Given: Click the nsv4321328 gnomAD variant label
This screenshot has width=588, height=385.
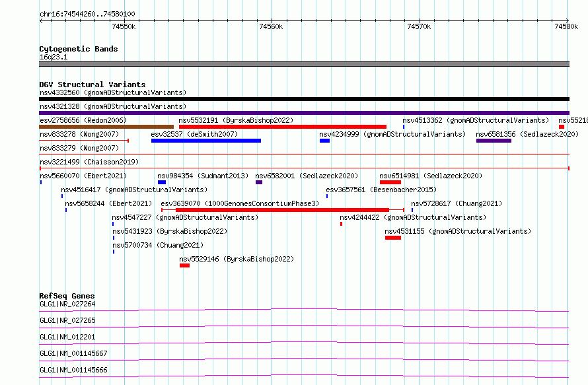Looking at the screenshot, I should coord(113,106).
